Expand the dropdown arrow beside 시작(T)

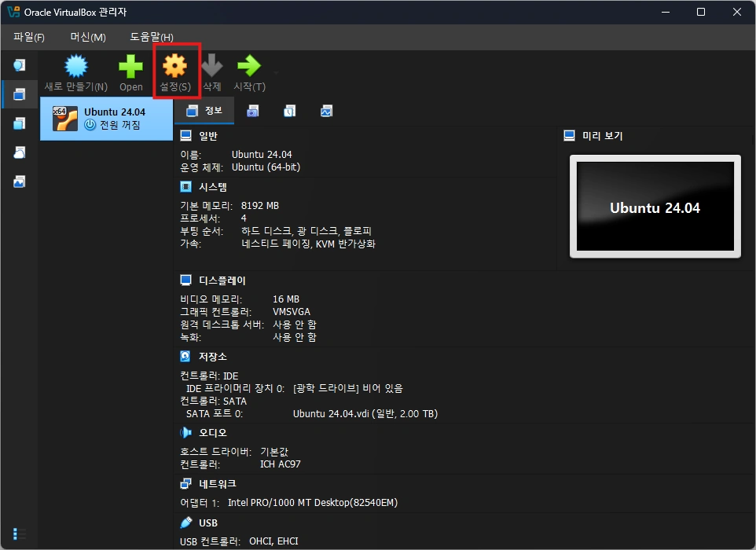(x=276, y=73)
